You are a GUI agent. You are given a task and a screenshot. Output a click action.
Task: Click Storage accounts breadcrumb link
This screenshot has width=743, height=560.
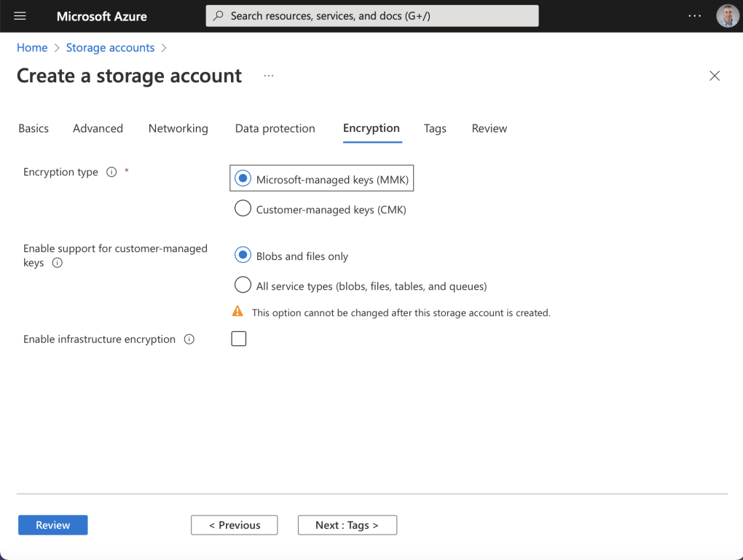[x=110, y=47]
